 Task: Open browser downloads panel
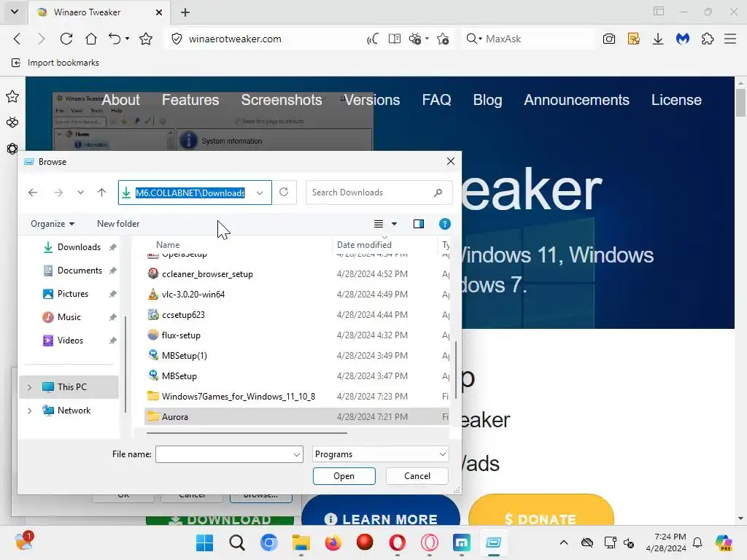[x=658, y=39]
